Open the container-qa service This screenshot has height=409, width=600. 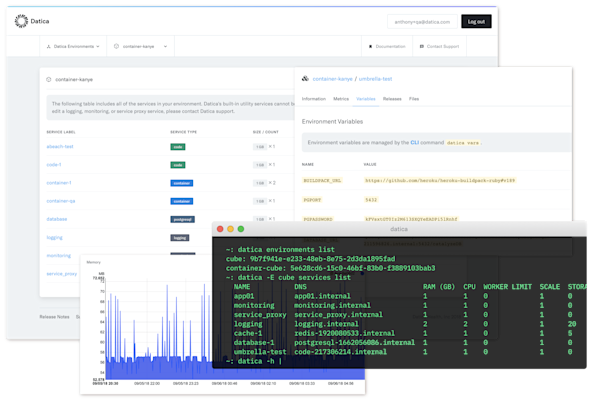pyautogui.click(x=60, y=201)
